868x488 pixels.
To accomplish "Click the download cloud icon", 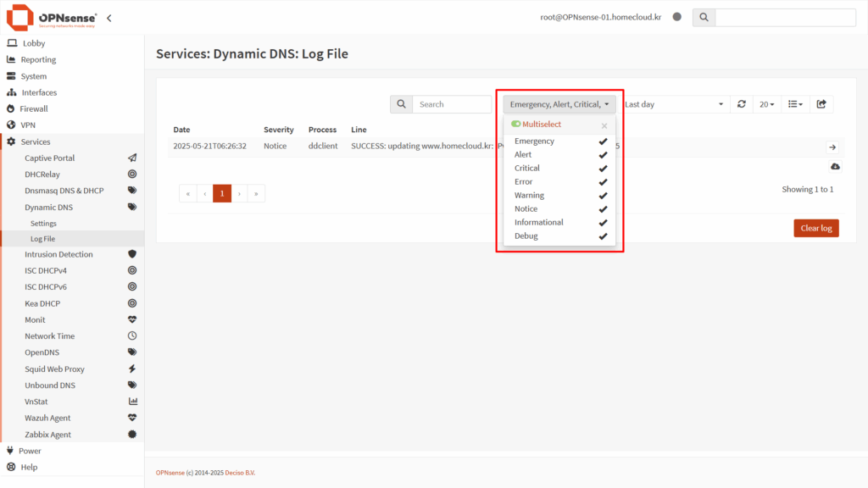I will point(834,167).
